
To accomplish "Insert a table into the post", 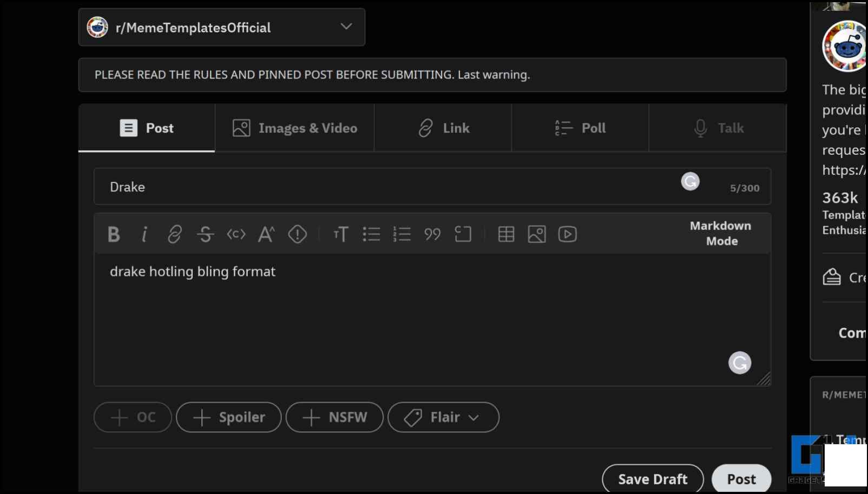I will pyautogui.click(x=506, y=234).
